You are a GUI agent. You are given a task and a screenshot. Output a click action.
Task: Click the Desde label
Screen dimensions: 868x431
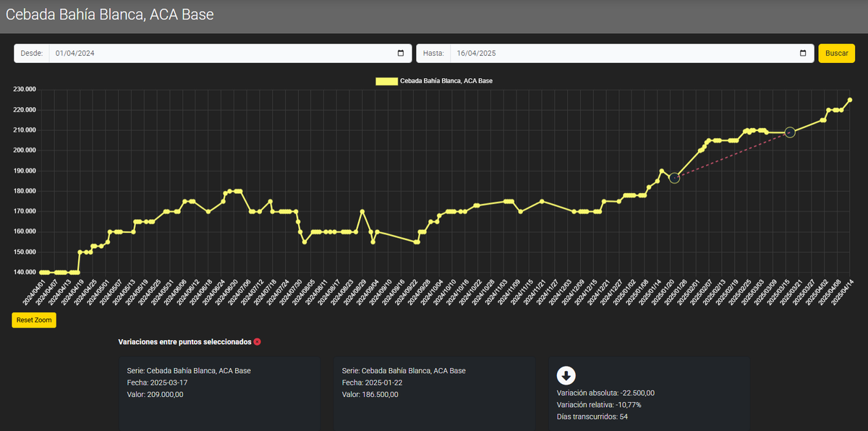click(32, 54)
